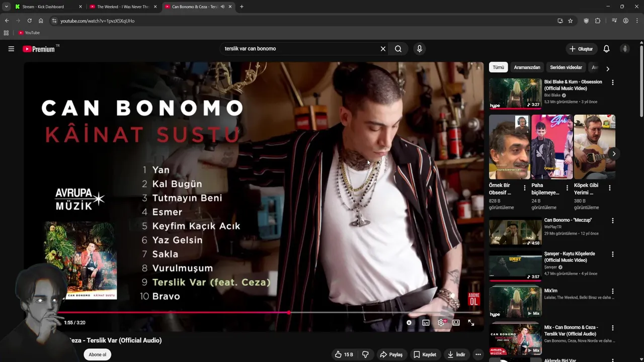This screenshot has height=362, width=644.
Task: Close the Can Bonomo & Ceza tab
Action: pyautogui.click(x=230, y=7)
